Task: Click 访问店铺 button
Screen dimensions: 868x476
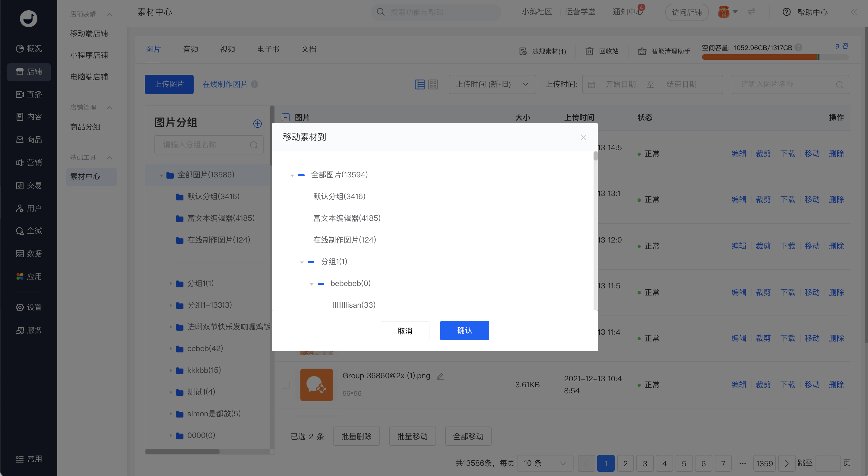Action: click(687, 12)
